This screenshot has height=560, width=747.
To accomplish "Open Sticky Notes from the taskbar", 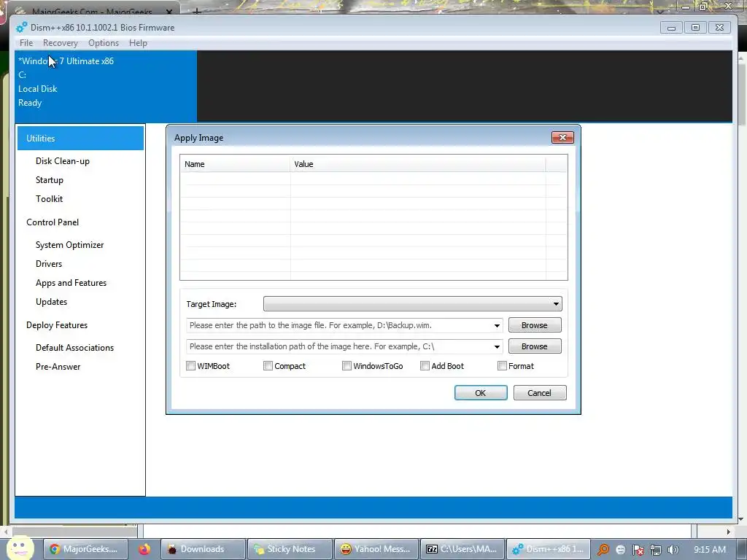I will [x=290, y=549].
